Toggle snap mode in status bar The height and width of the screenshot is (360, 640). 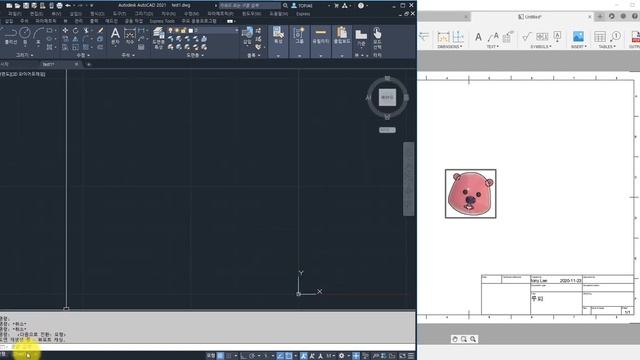point(229,356)
